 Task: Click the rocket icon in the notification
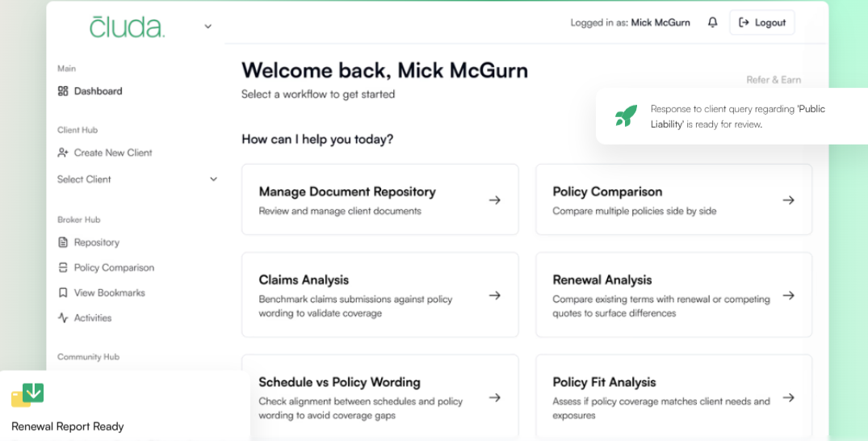[x=626, y=115]
